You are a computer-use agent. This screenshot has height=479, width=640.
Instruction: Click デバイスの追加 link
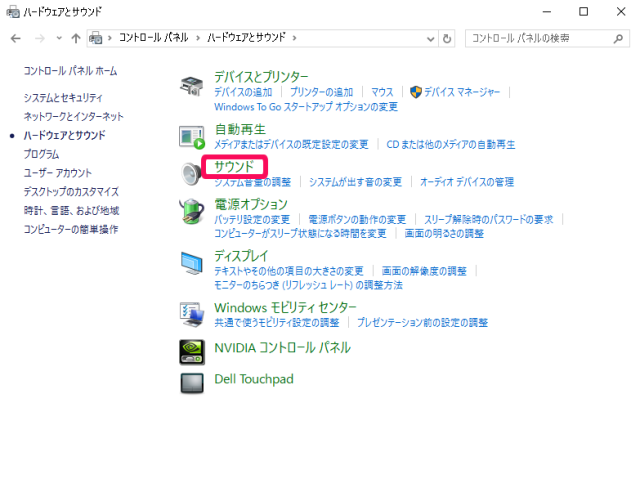pos(243,92)
